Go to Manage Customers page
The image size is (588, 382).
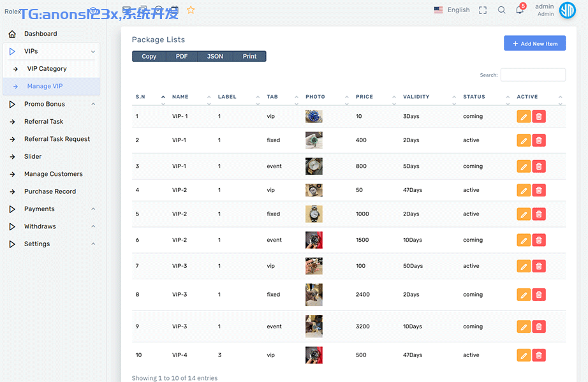[x=54, y=174]
